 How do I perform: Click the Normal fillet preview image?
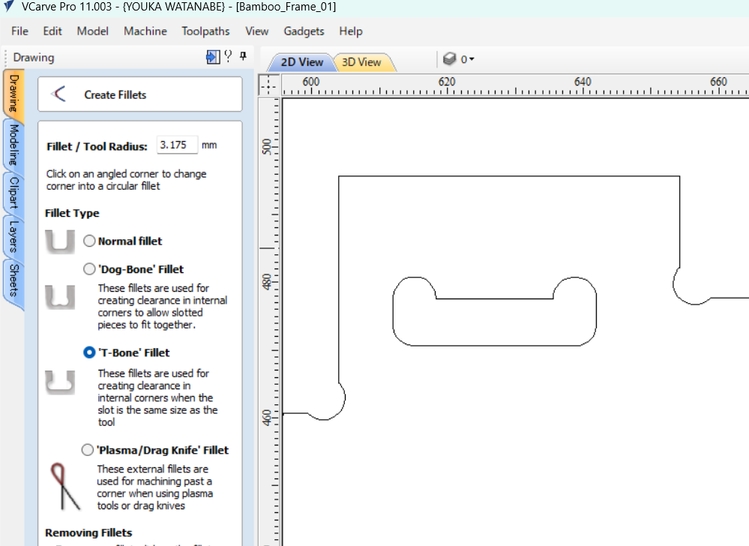tap(60, 241)
